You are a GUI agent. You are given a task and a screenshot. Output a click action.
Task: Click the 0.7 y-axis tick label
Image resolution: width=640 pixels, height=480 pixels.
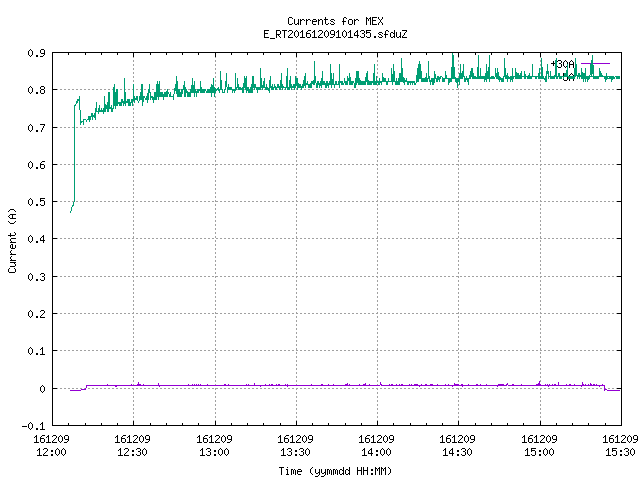(x=37, y=128)
